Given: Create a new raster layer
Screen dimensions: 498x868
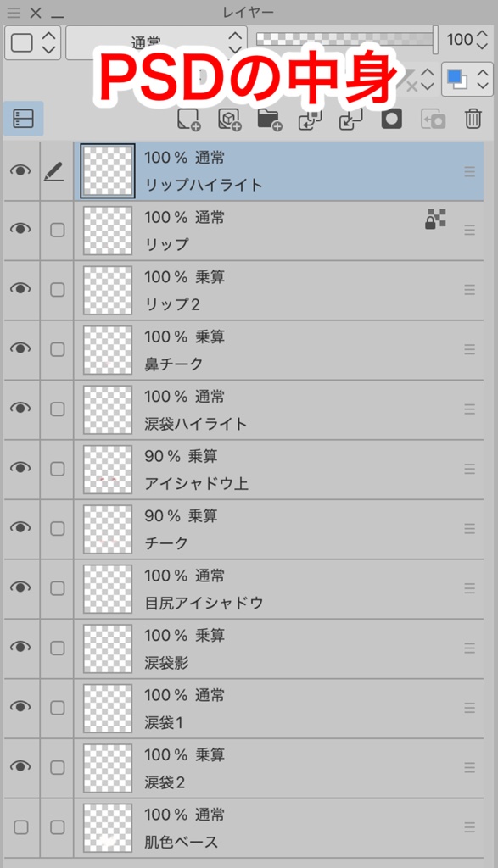Looking at the screenshot, I should (188, 119).
